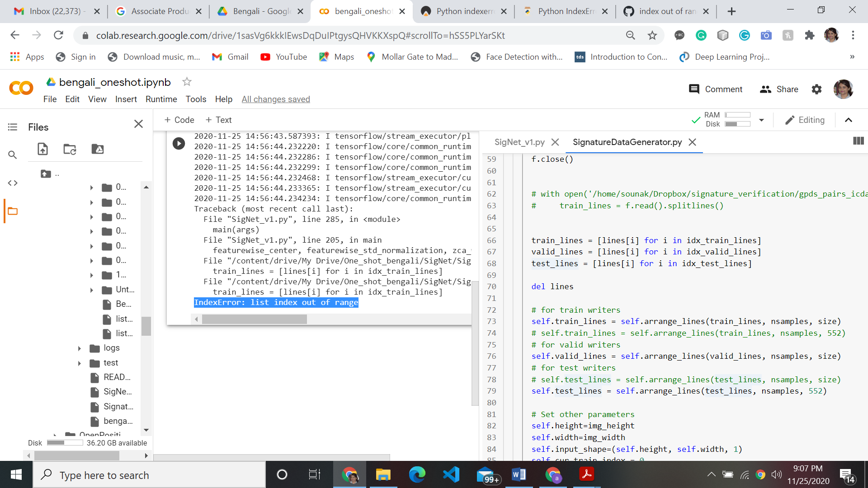The image size is (868, 488).
Task: Open the Runtime menu
Action: [161, 99]
